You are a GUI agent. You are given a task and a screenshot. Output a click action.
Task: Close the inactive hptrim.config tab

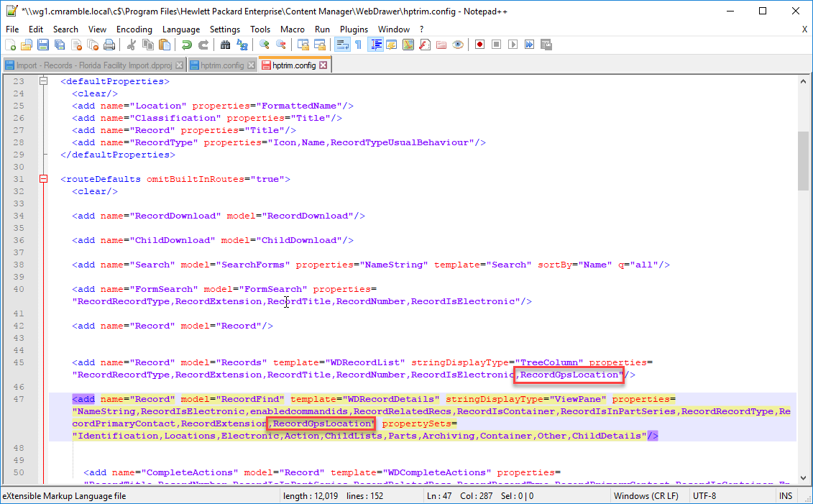tap(251, 65)
